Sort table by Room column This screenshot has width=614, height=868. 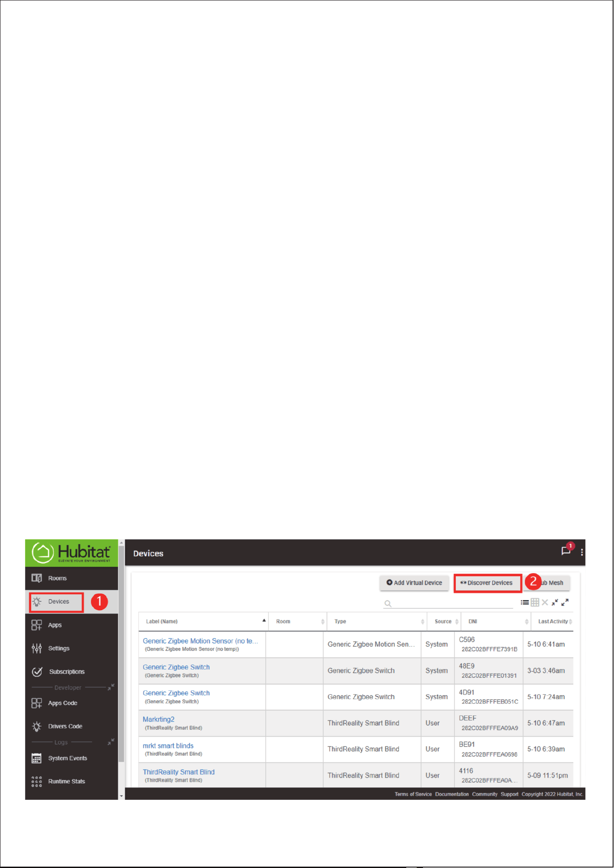[x=298, y=621]
